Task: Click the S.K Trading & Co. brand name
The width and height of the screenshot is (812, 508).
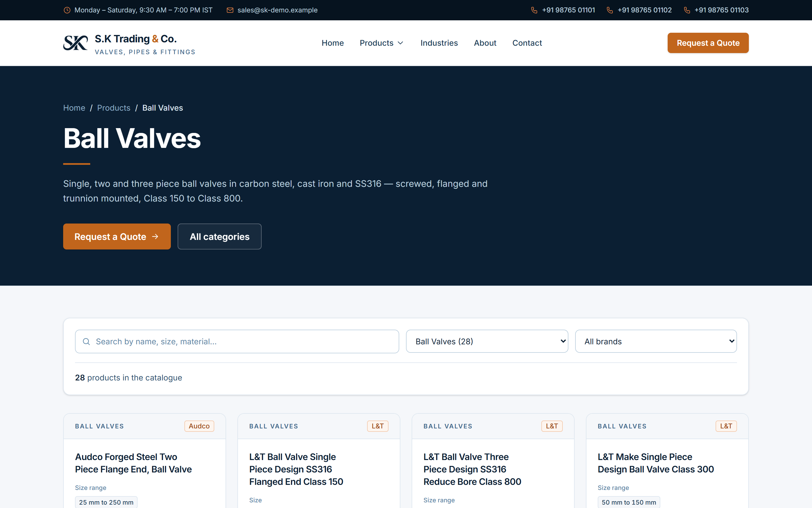Action: click(x=136, y=39)
